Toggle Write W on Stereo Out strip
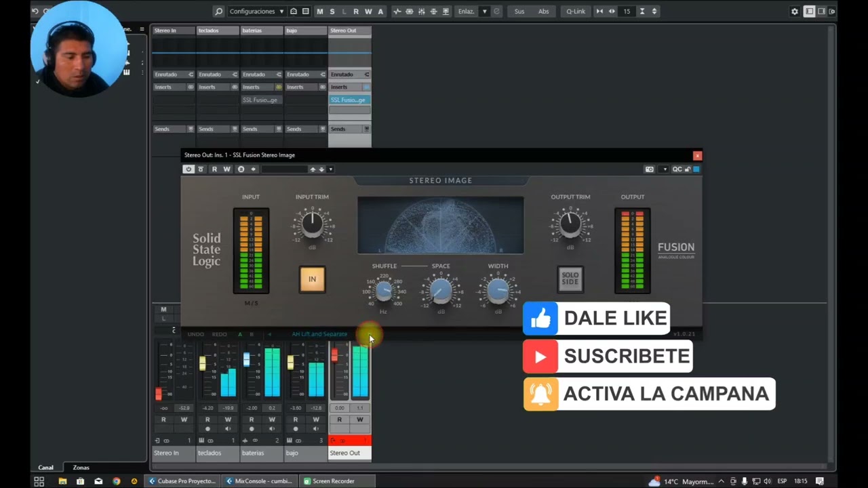The image size is (868, 488). (x=360, y=420)
